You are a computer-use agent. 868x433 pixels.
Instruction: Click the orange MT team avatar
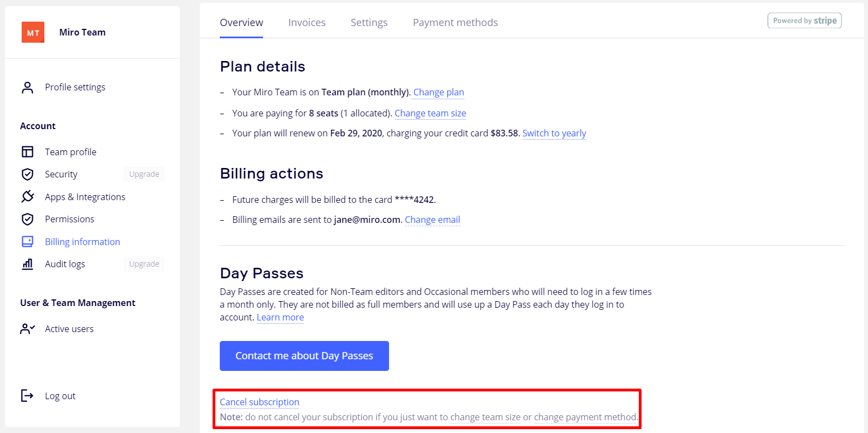33,32
